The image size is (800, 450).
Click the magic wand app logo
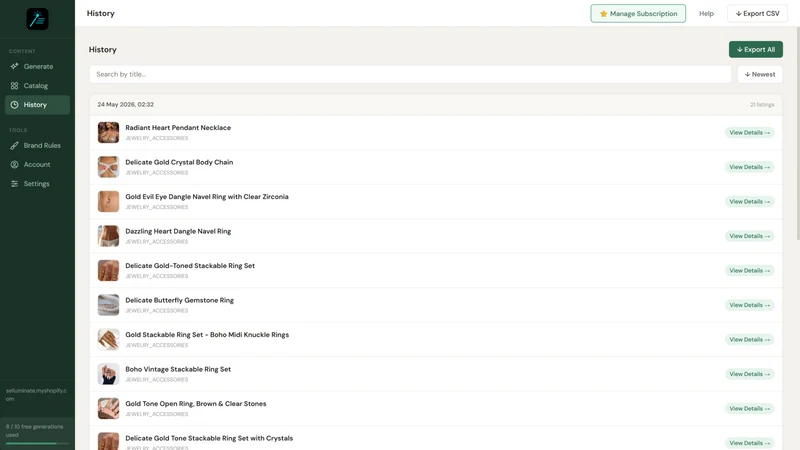[x=37, y=19]
